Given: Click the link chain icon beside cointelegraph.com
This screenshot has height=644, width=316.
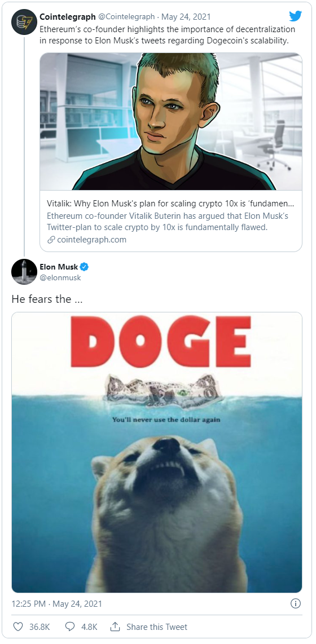Looking at the screenshot, I should [51, 240].
